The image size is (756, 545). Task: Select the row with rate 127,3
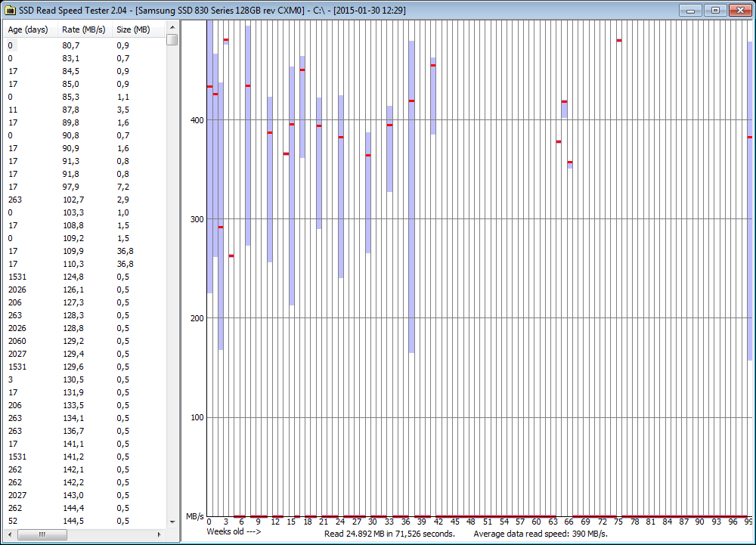point(85,302)
